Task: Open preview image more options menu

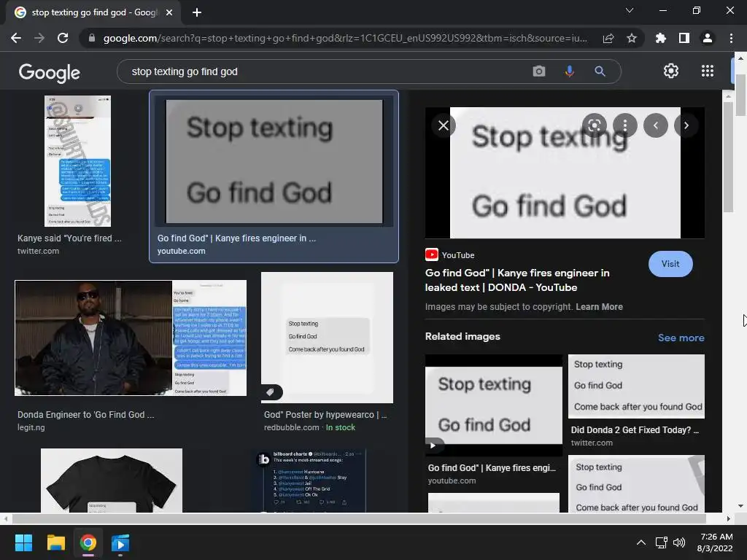Action: [625, 125]
